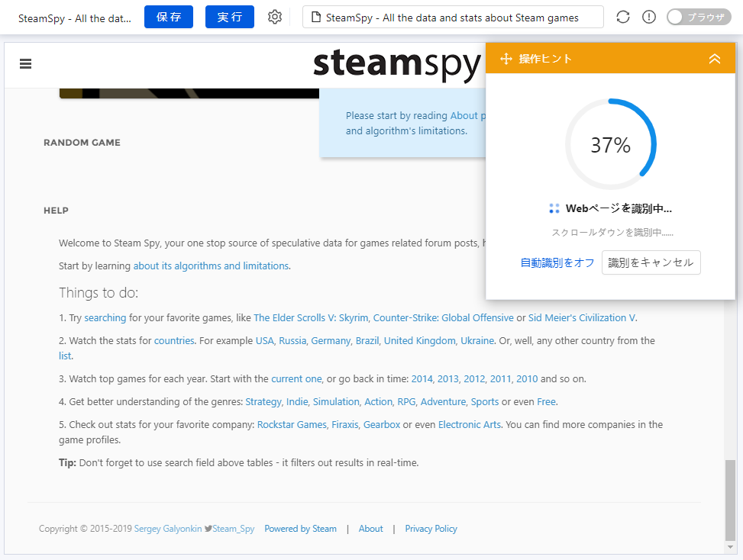Open the settings gear icon

275,17
